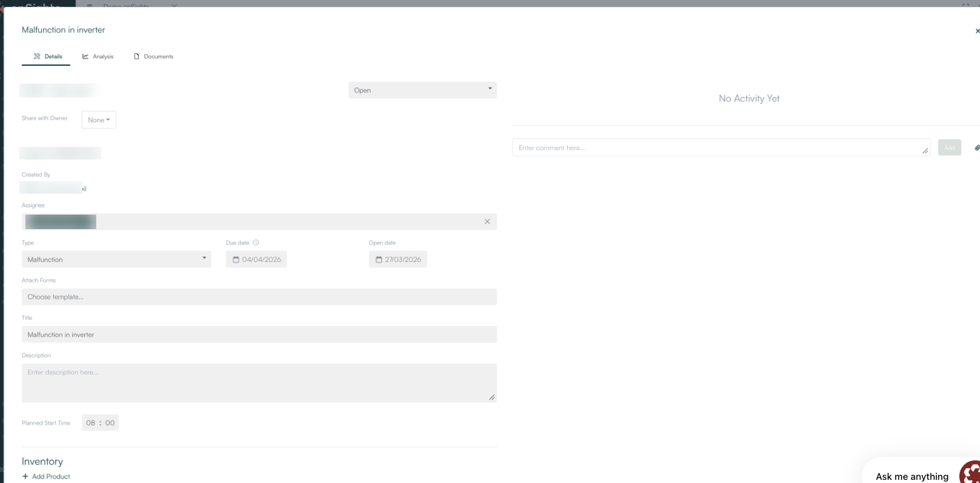Click the chatbot avatar icon
This screenshot has height=483, width=980.
coord(970,472)
